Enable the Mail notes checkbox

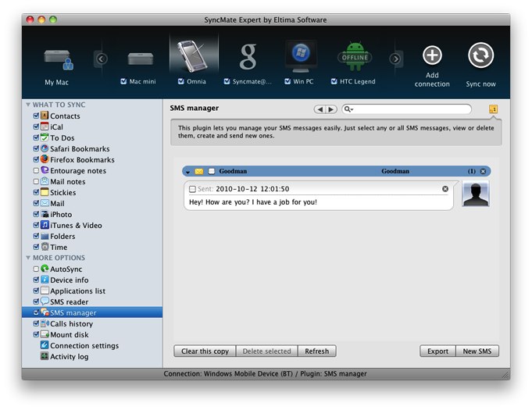tap(36, 181)
